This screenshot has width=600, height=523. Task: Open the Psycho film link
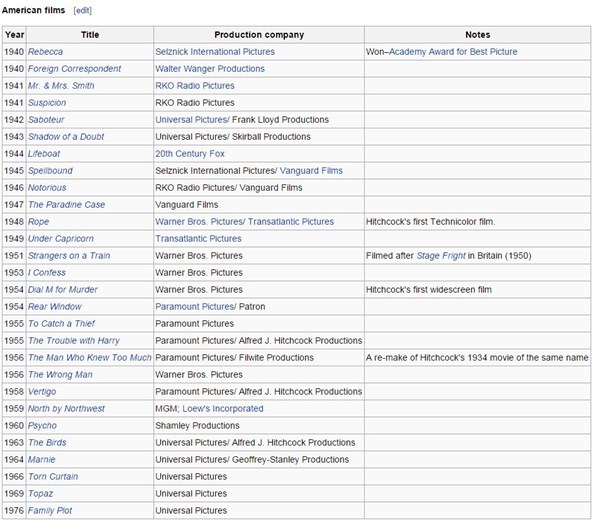click(42, 425)
